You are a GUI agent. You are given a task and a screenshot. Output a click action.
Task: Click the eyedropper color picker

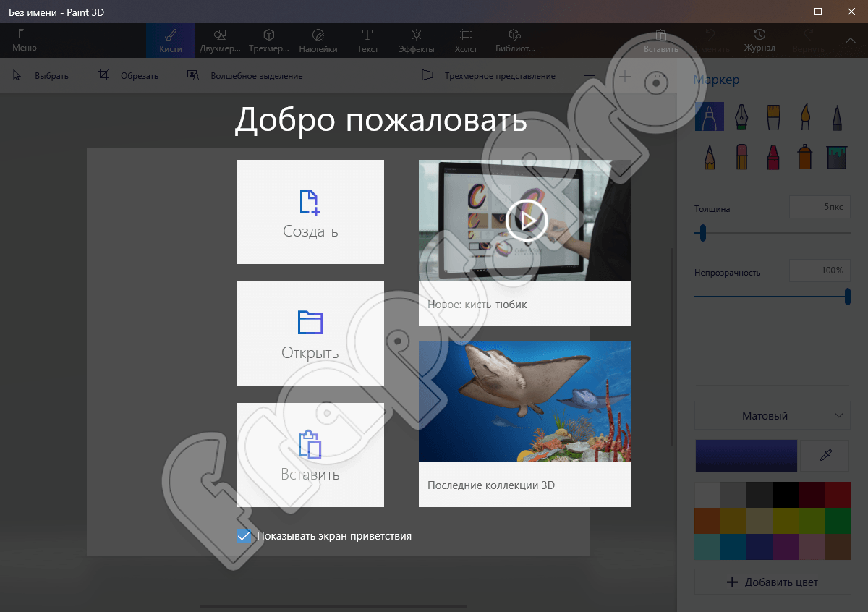pyautogui.click(x=825, y=455)
